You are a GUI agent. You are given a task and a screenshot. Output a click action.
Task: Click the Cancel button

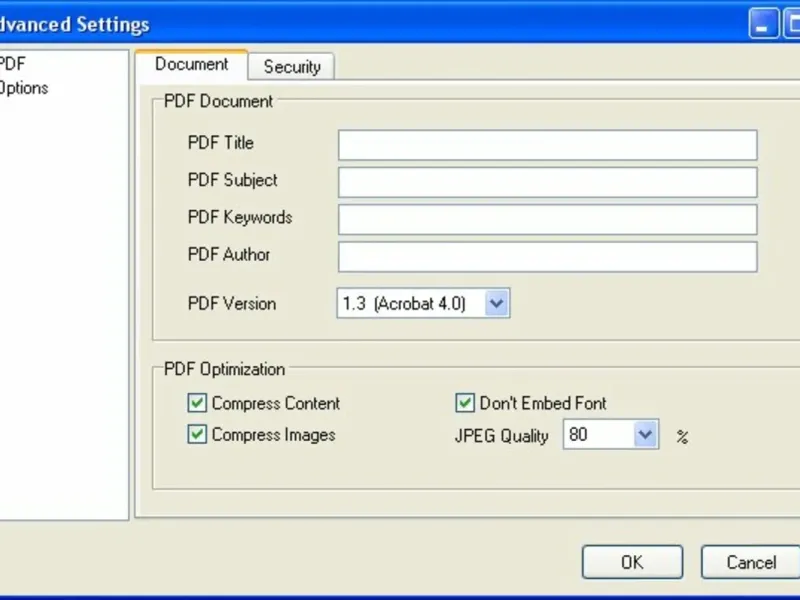751,562
